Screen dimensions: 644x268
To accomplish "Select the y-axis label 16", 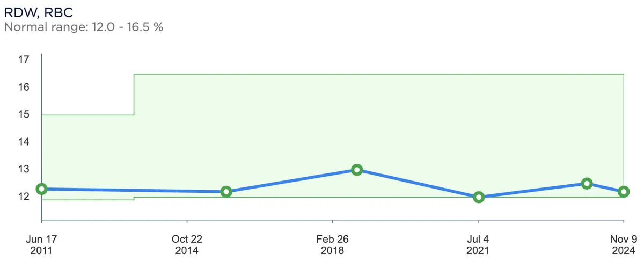I will tap(23, 87).
